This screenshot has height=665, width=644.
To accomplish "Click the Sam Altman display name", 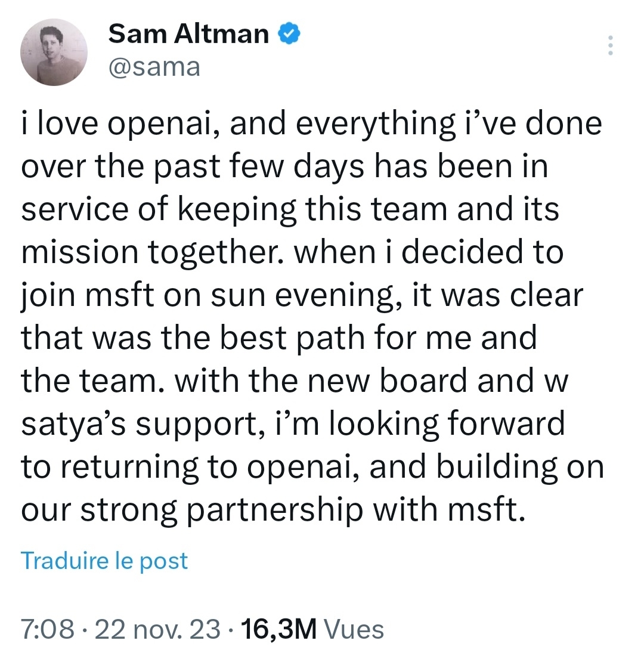I will [x=188, y=35].
